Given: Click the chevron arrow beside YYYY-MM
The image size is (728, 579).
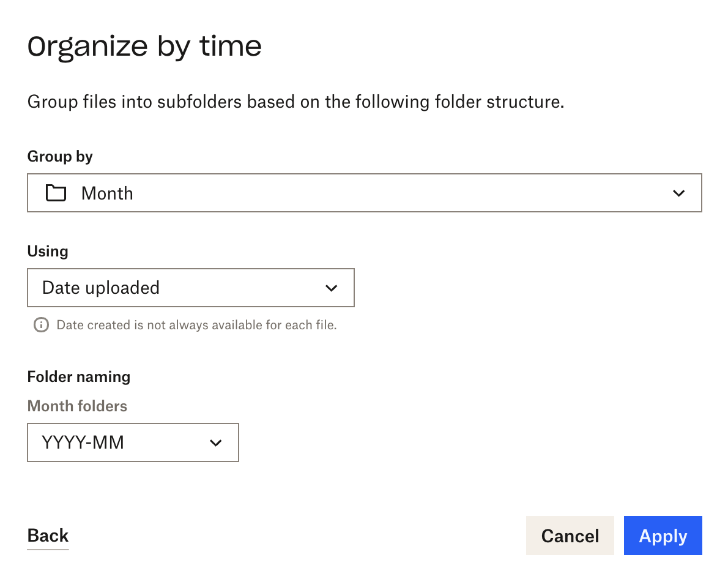Looking at the screenshot, I should click(215, 443).
